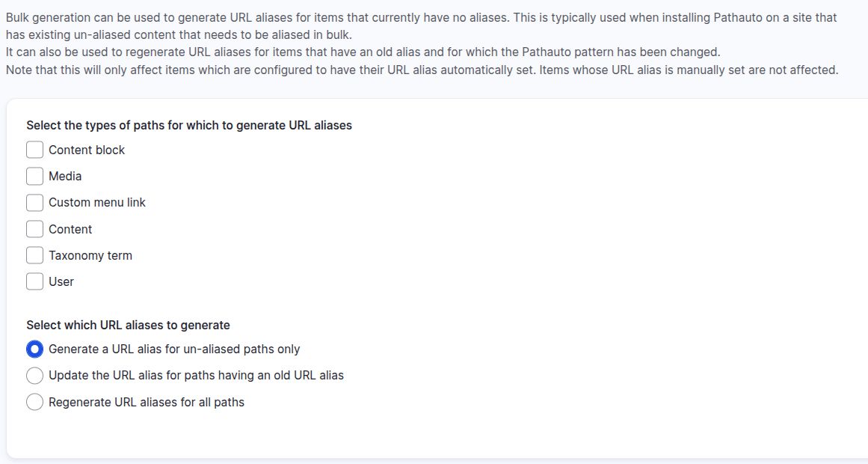Screen dimensions: 868x464
Task: Click "Regenerate URL aliases for all paths" text
Action: pos(147,403)
